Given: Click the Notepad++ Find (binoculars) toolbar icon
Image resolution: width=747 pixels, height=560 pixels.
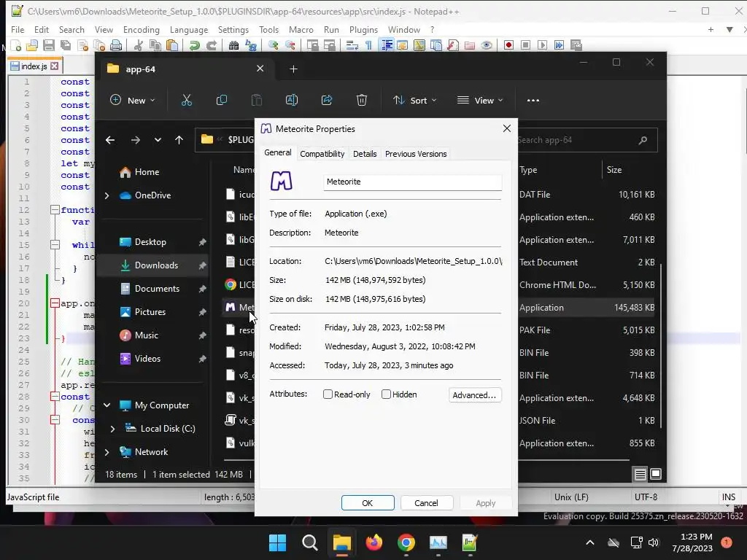Looking at the screenshot, I should [234, 46].
